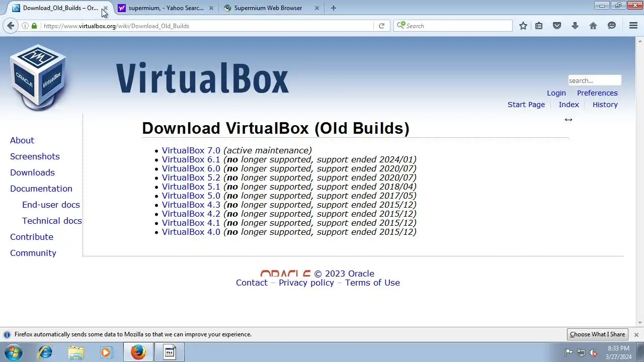Open the VirtualBox 7.0 builds link

click(191, 150)
